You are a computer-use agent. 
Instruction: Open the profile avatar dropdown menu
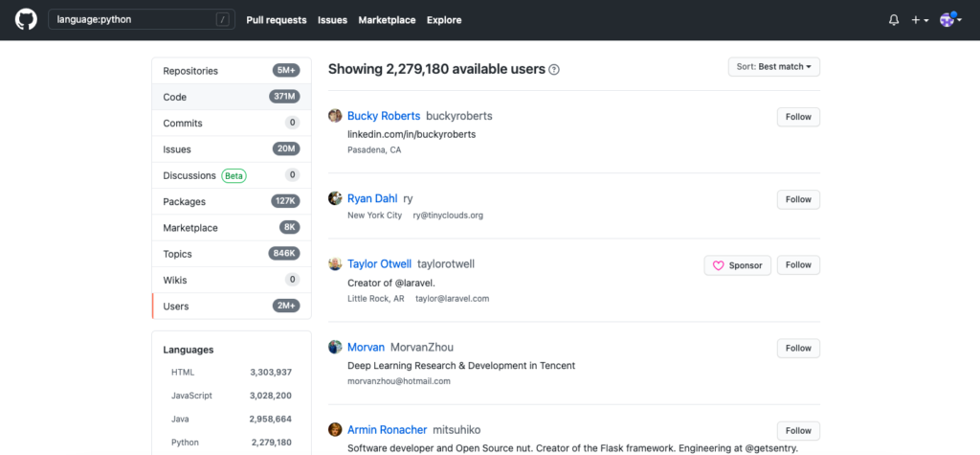click(949, 20)
